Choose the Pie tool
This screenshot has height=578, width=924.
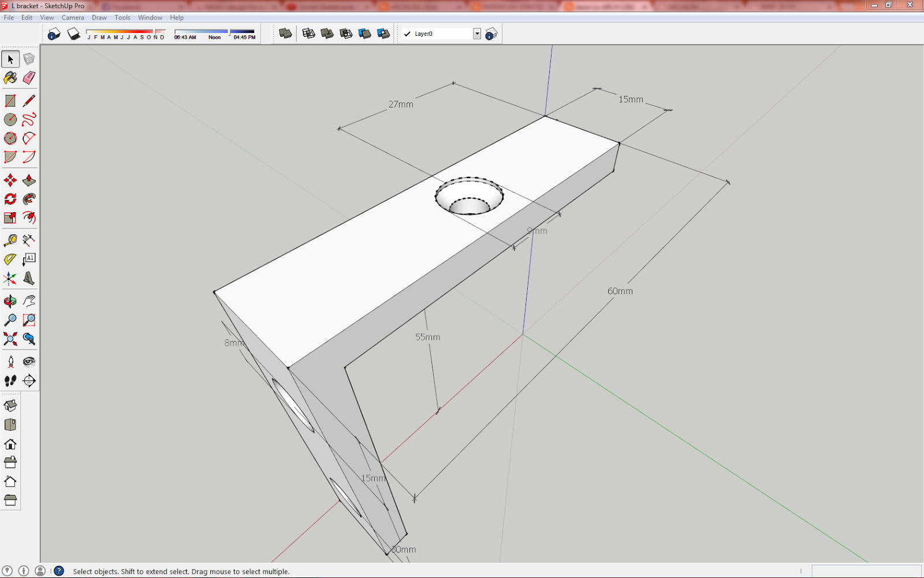tap(10, 157)
